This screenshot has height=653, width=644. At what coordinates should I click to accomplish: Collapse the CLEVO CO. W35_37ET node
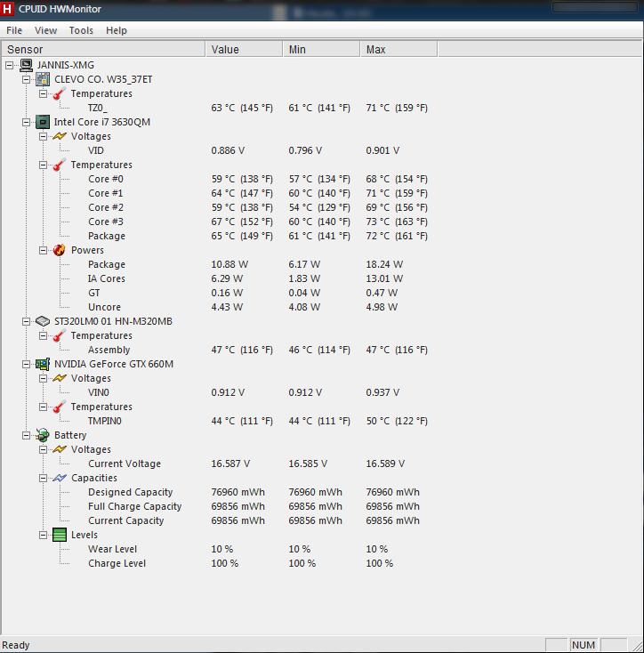(26, 79)
